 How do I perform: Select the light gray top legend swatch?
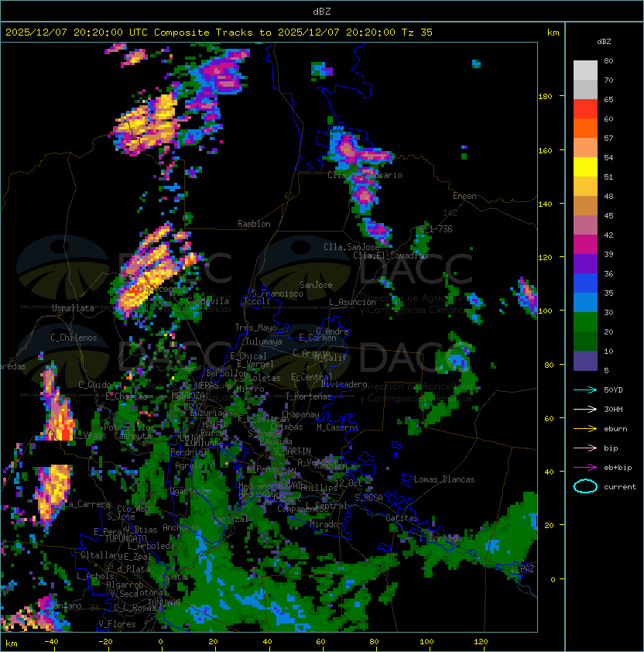click(x=585, y=70)
